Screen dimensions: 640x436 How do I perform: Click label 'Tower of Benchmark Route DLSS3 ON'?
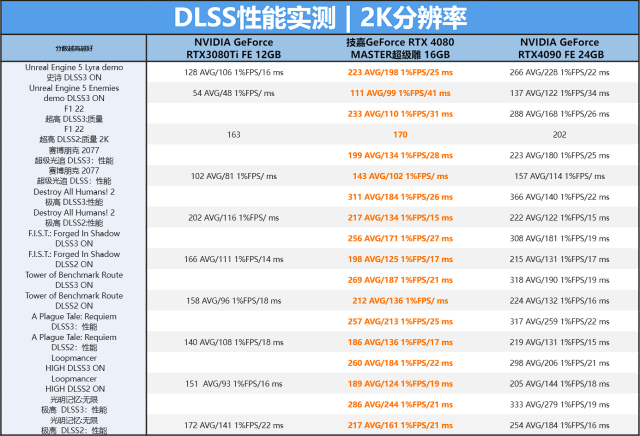(x=74, y=280)
